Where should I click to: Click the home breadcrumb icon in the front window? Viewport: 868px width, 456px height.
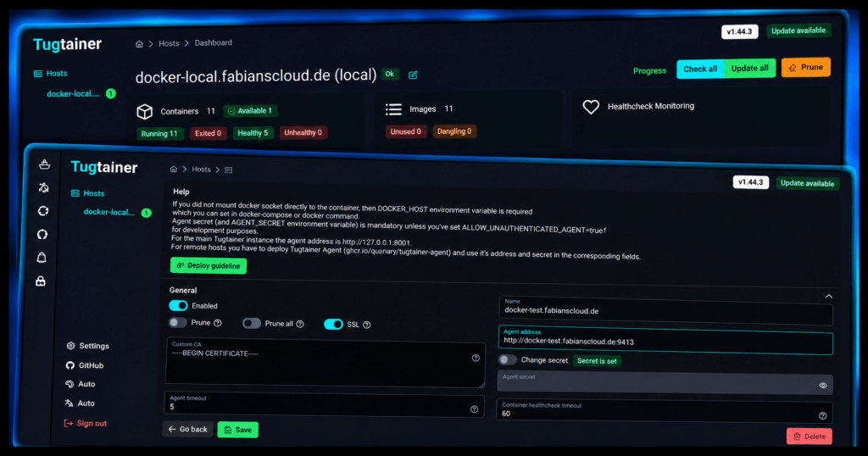pyautogui.click(x=173, y=169)
